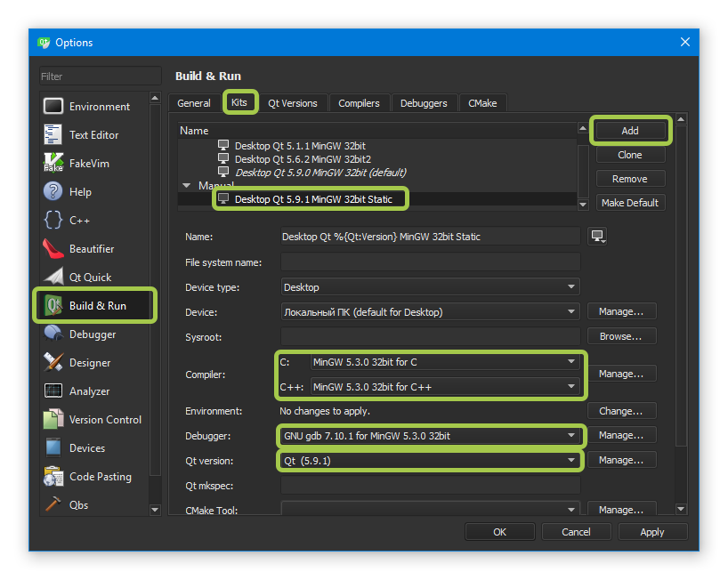
Task: Switch to the General tab
Action: coord(194,103)
